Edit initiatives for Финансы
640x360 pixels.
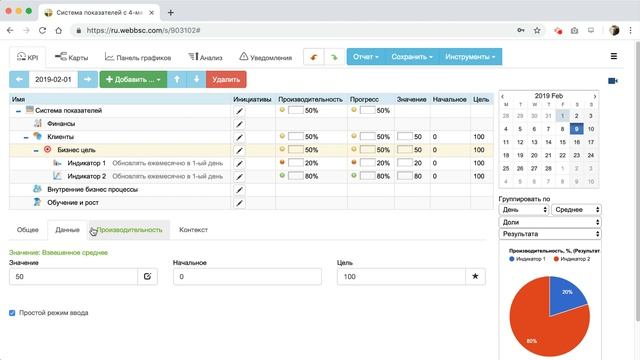pyautogui.click(x=240, y=124)
